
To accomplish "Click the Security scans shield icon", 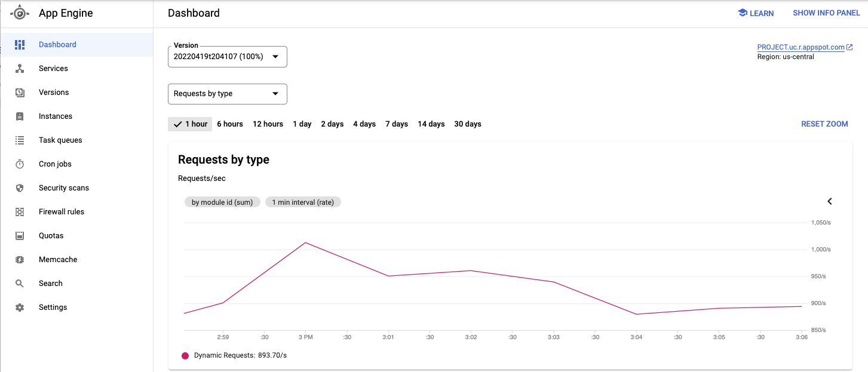I will [20, 188].
